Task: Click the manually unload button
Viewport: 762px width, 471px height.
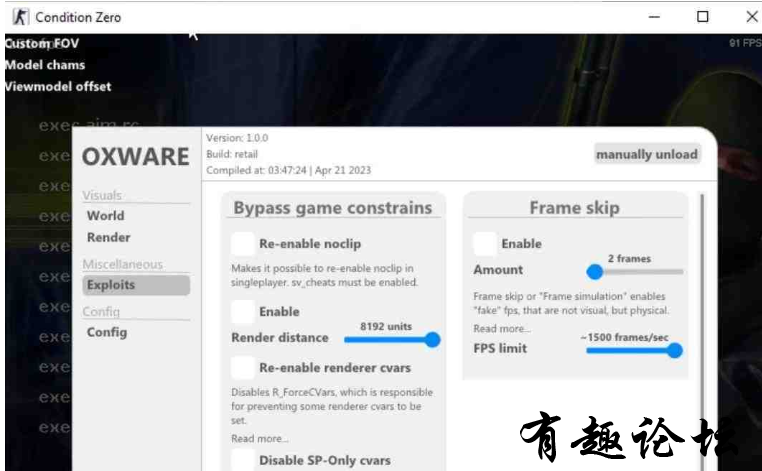Action: tap(647, 154)
